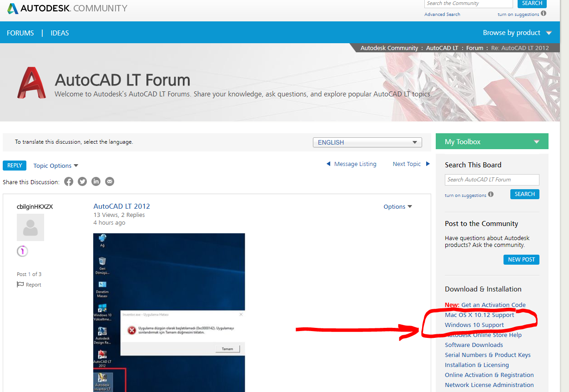Screen dimensions: 569x392
Task: Click the Forum breadcrumb
Action: click(x=475, y=48)
